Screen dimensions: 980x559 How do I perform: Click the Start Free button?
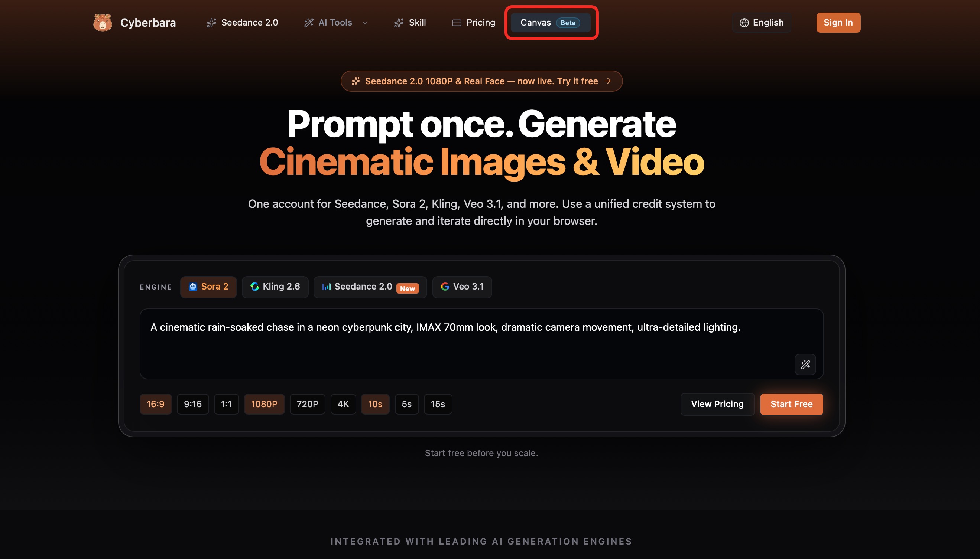click(791, 404)
